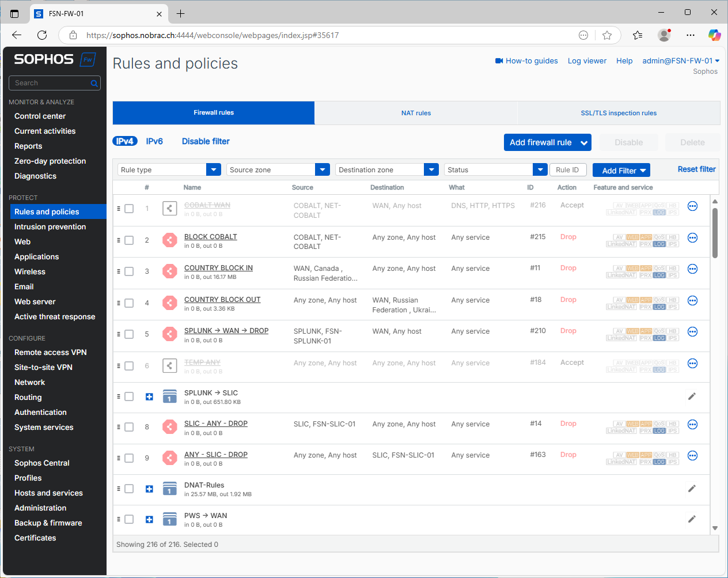Open more options for ANY - SLIC - DROP
Image resolution: width=728 pixels, height=578 pixels.
[x=692, y=456]
